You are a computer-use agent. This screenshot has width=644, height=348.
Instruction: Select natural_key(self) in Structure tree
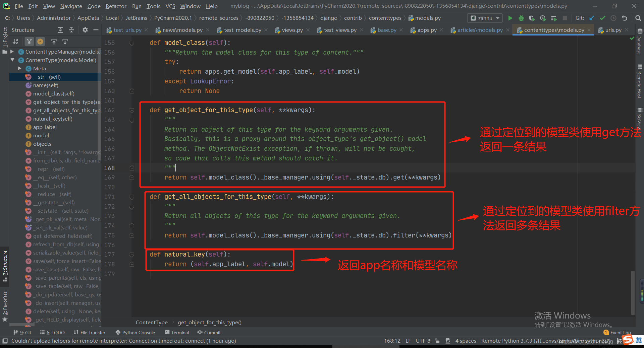click(x=53, y=119)
